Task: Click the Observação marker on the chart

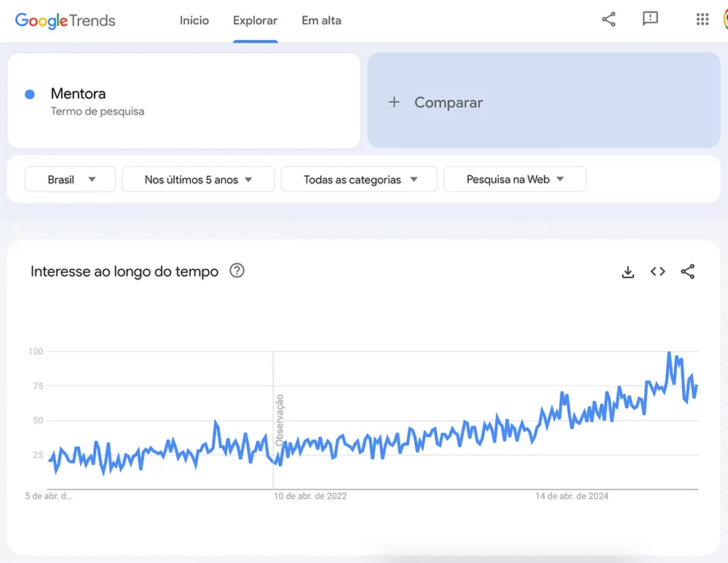Action: pos(279,420)
